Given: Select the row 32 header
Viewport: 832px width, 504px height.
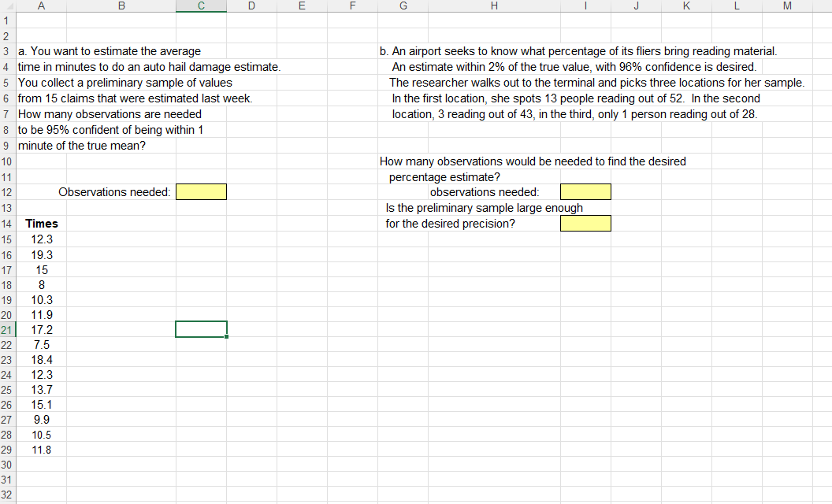Looking at the screenshot, I should (x=6, y=495).
